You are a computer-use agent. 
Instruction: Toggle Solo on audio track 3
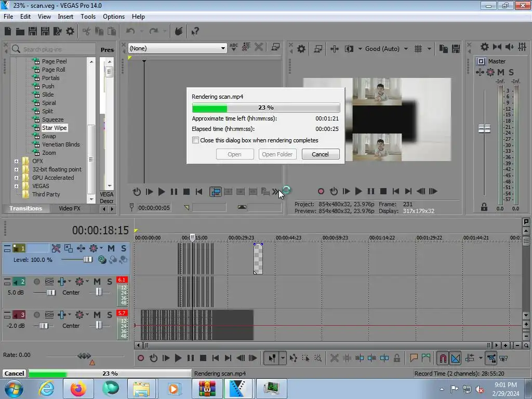tap(109, 315)
